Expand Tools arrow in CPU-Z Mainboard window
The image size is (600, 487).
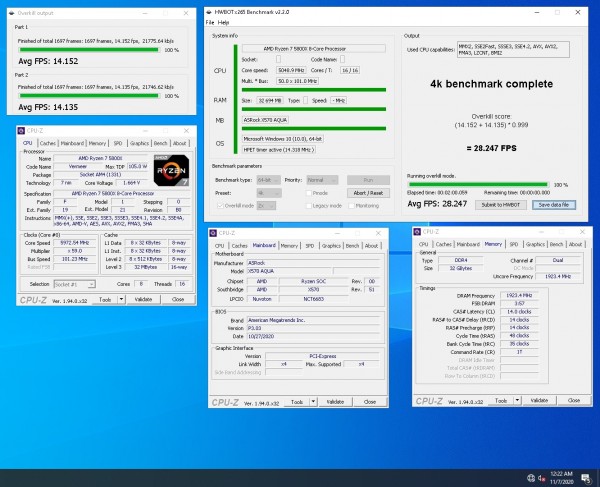tap(313, 402)
